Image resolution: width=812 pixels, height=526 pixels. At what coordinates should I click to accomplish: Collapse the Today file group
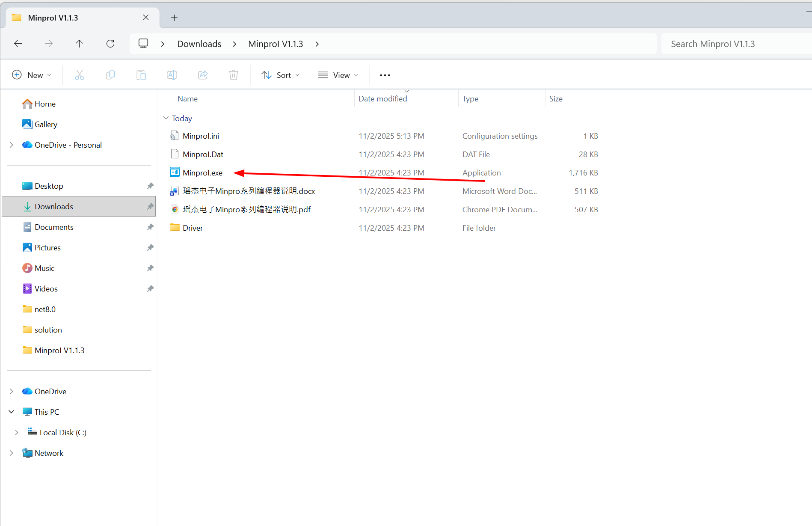point(166,118)
